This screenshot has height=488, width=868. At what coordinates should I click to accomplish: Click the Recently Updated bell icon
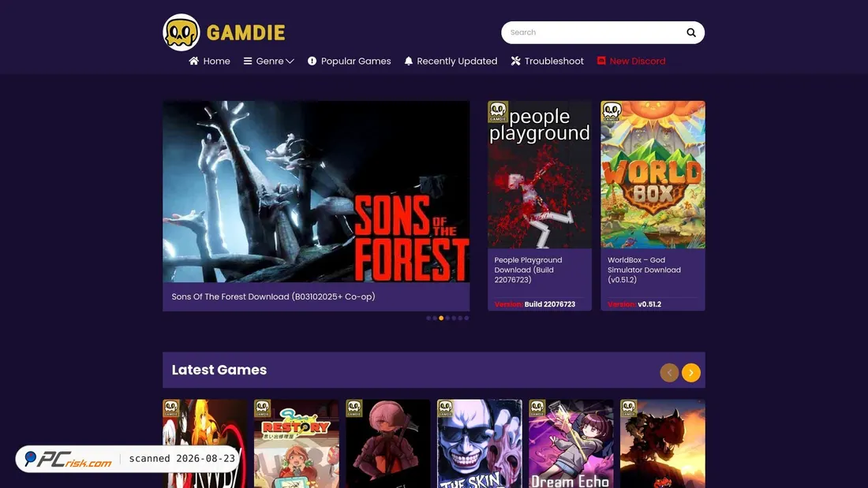coord(409,61)
